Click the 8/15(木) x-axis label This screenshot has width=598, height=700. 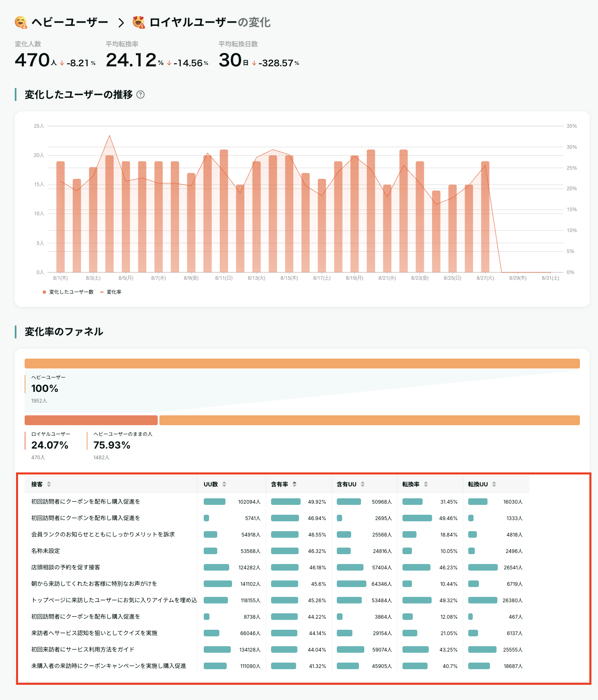[x=289, y=278]
